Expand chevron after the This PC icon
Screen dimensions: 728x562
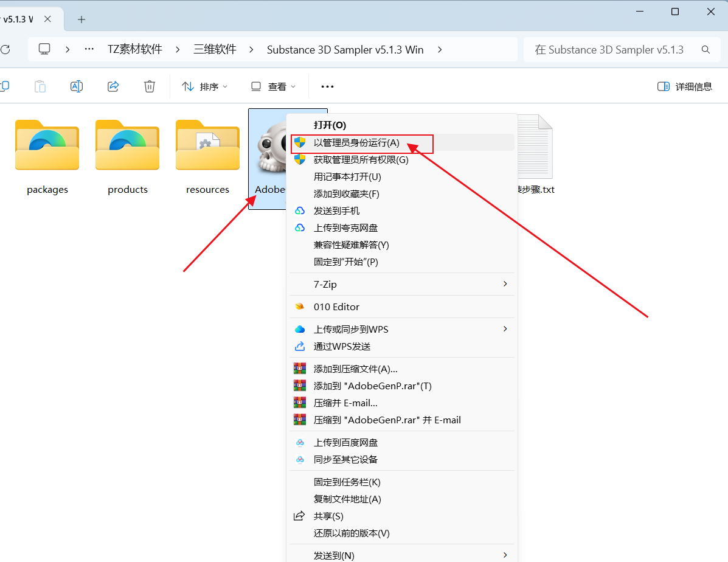(x=68, y=50)
